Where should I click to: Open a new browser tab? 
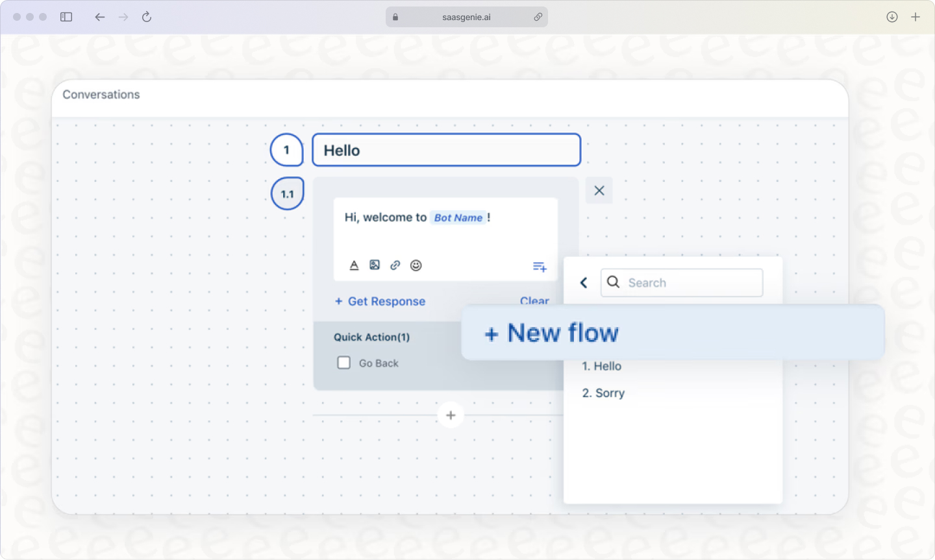(916, 17)
